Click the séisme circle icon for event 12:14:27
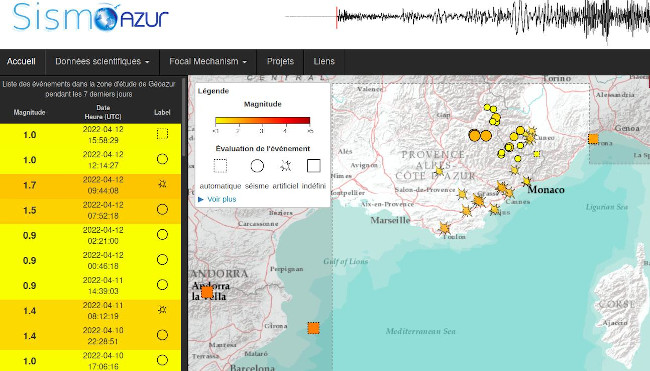 pos(162,159)
